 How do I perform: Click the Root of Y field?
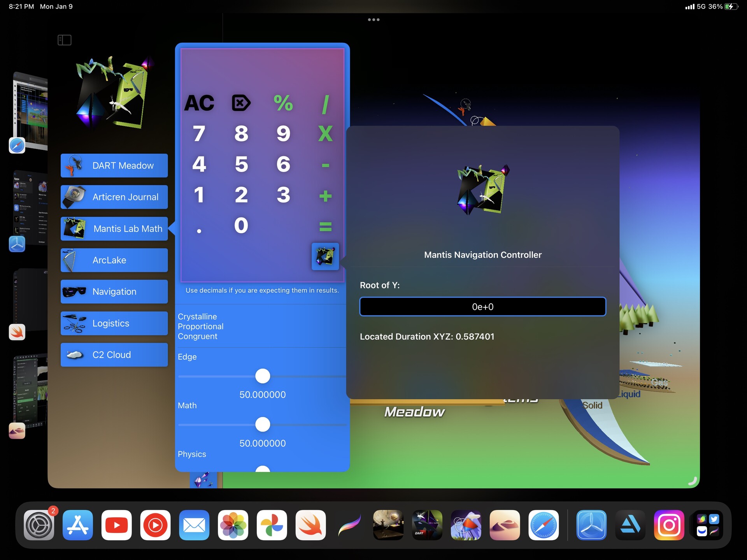(x=482, y=307)
